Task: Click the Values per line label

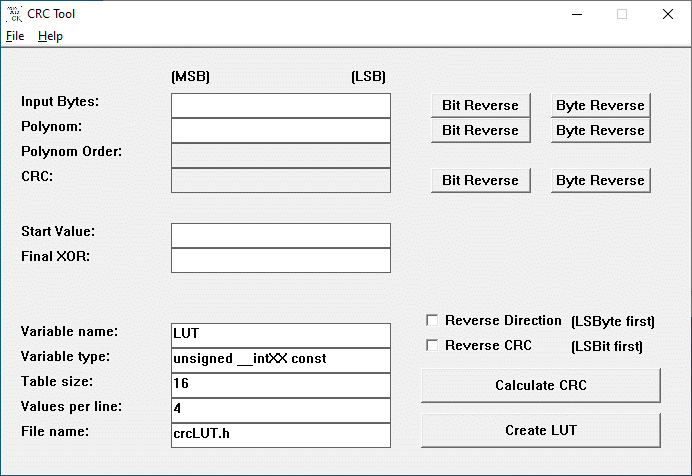Action: 71,406
